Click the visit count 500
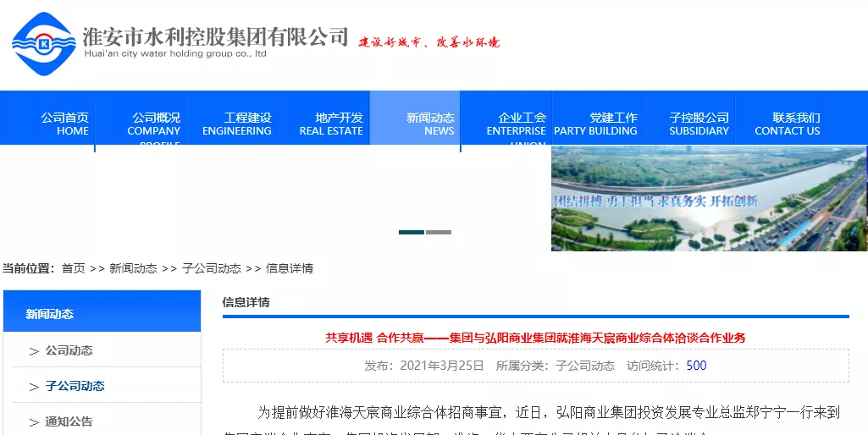 (x=696, y=366)
